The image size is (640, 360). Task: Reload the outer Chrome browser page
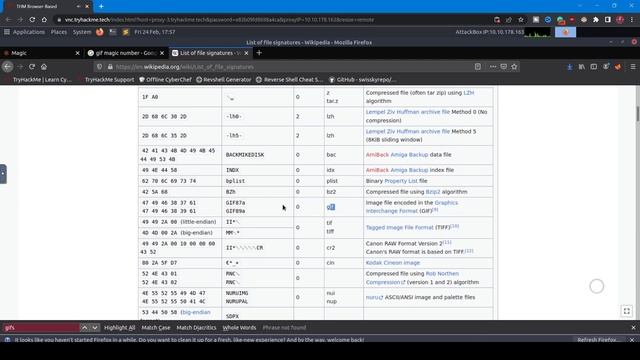pyautogui.click(x=32, y=20)
